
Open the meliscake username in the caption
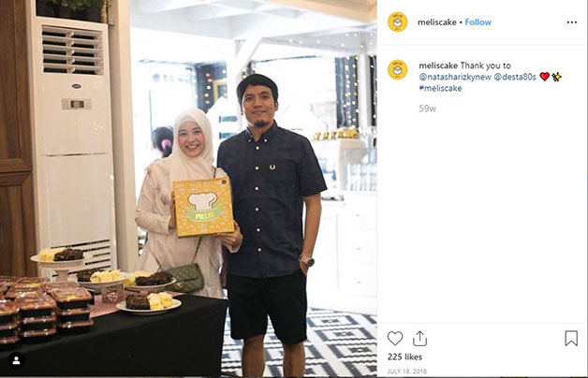(x=438, y=65)
